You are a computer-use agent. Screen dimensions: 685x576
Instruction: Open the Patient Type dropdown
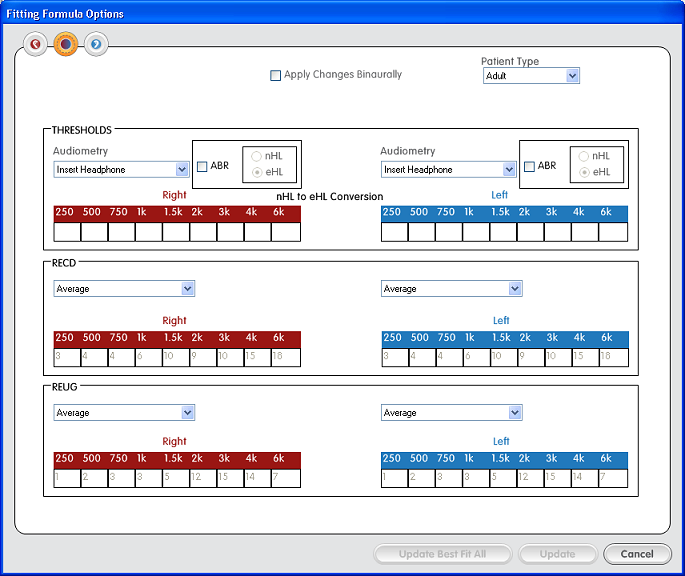tap(531, 76)
